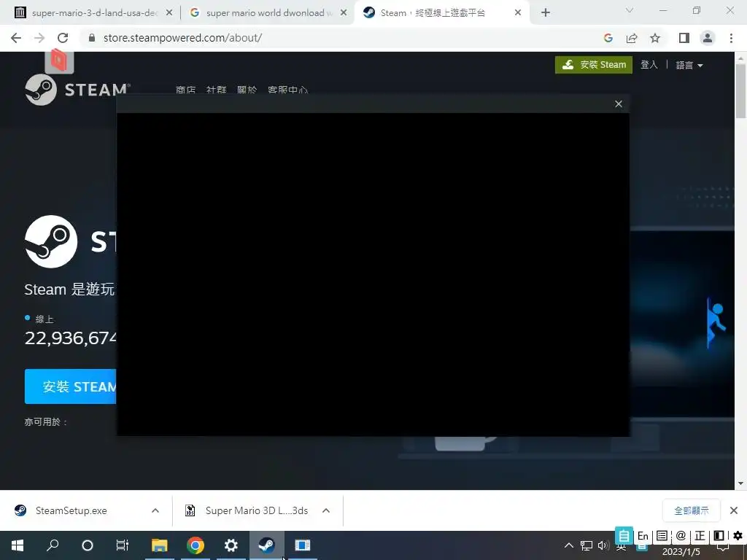Click the site lock icon
The image size is (747, 560).
(x=92, y=38)
